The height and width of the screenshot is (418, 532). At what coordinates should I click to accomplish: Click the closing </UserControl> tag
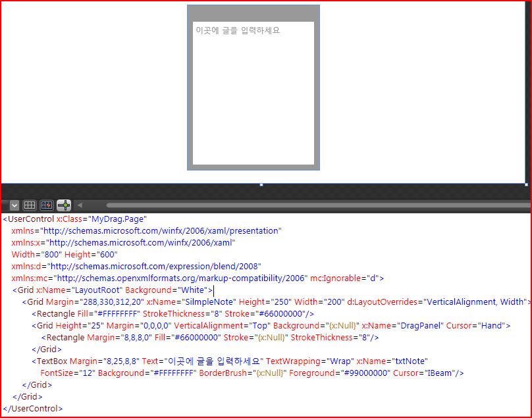[33, 409]
